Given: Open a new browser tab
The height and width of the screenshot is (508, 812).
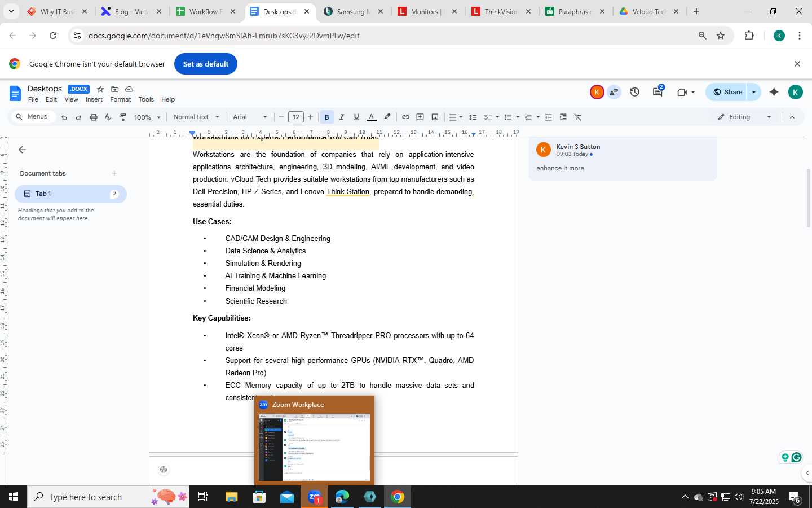Looking at the screenshot, I should pos(696,11).
